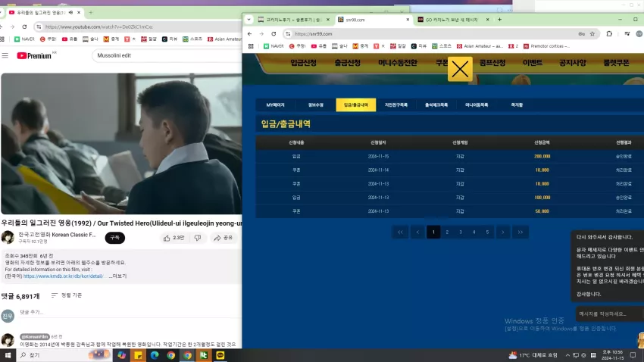Select the YouTube window address bar URL
The height and width of the screenshot is (362, 644).
(x=99, y=27)
